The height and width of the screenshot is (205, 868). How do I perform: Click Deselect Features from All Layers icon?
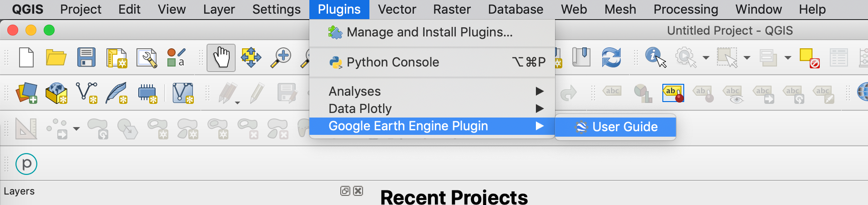tap(809, 58)
